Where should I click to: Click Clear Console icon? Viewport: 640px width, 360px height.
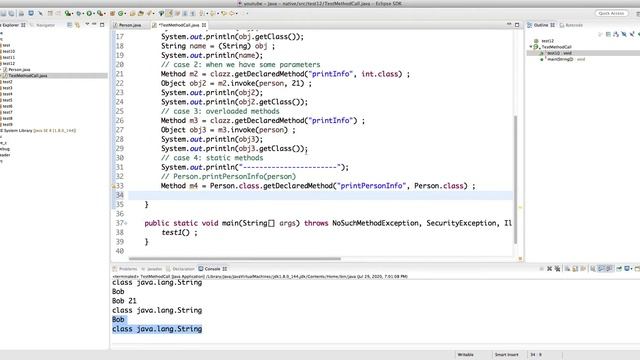point(567,269)
